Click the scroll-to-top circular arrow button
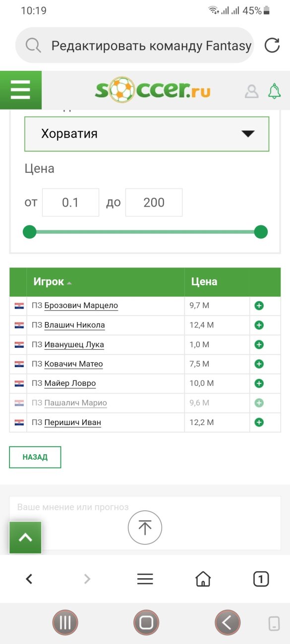Screen dimensions: 290x644 (145, 528)
